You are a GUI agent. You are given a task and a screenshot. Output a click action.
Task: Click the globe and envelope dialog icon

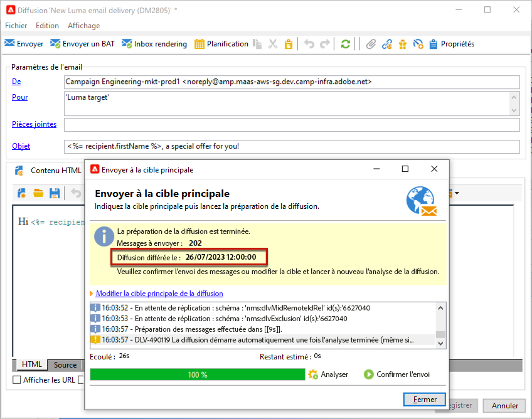[422, 201]
